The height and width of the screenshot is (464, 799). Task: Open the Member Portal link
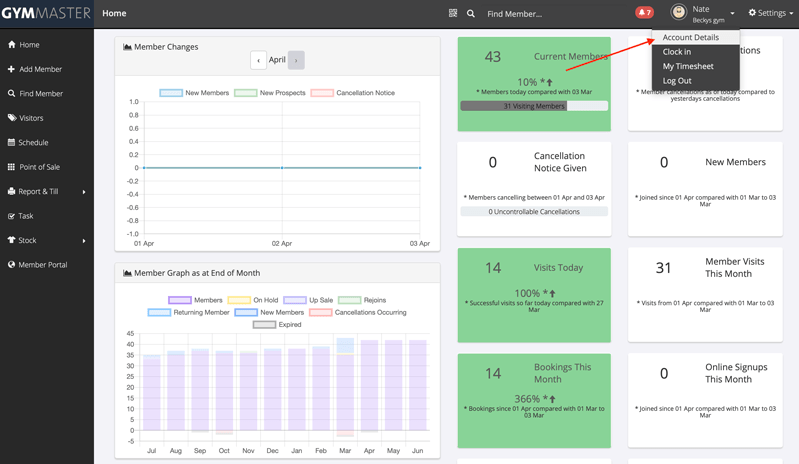click(x=42, y=265)
